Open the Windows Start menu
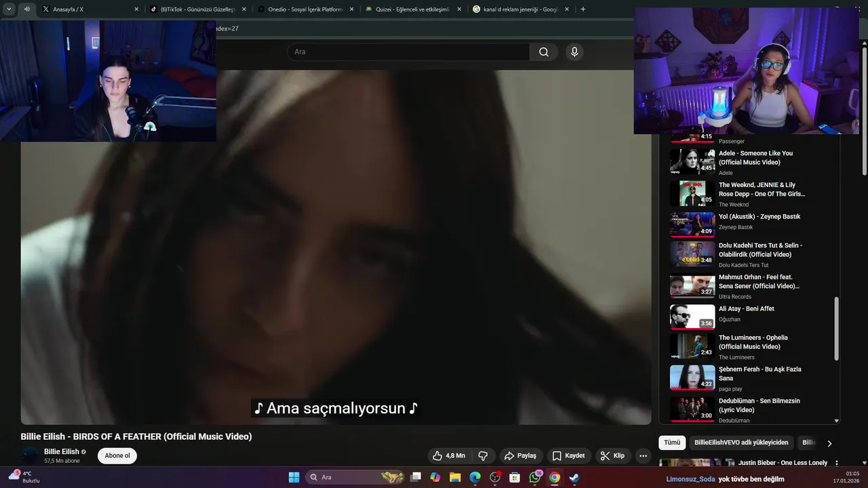Screen dimensions: 868x488 click(x=294, y=477)
